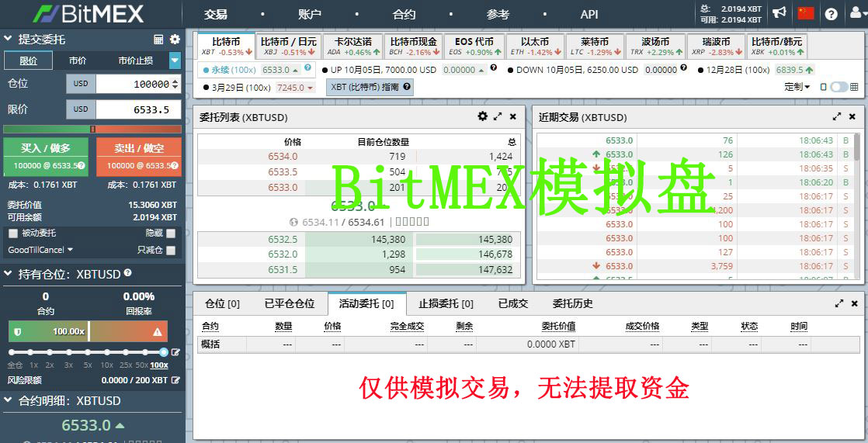
Task: Click the green-red order ratio bar
Action: point(92,129)
